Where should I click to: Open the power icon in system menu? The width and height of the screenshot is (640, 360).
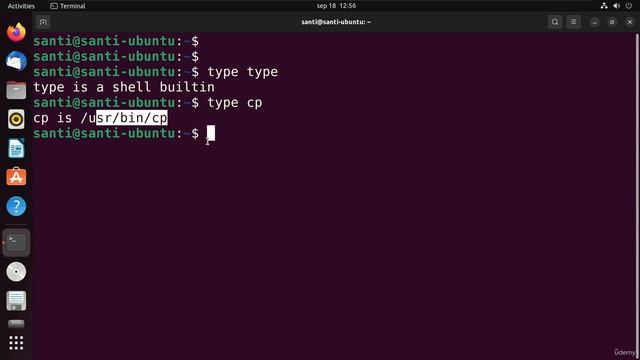(629, 6)
